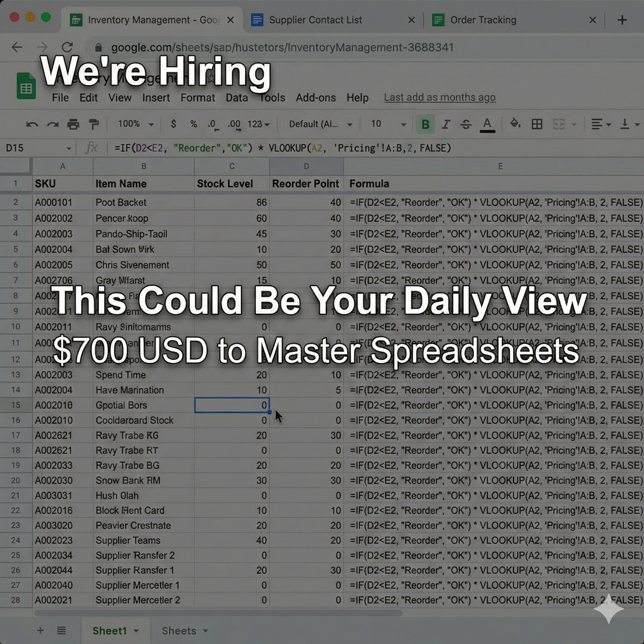
Task: Click the Print icon
Action: (73, 125)
